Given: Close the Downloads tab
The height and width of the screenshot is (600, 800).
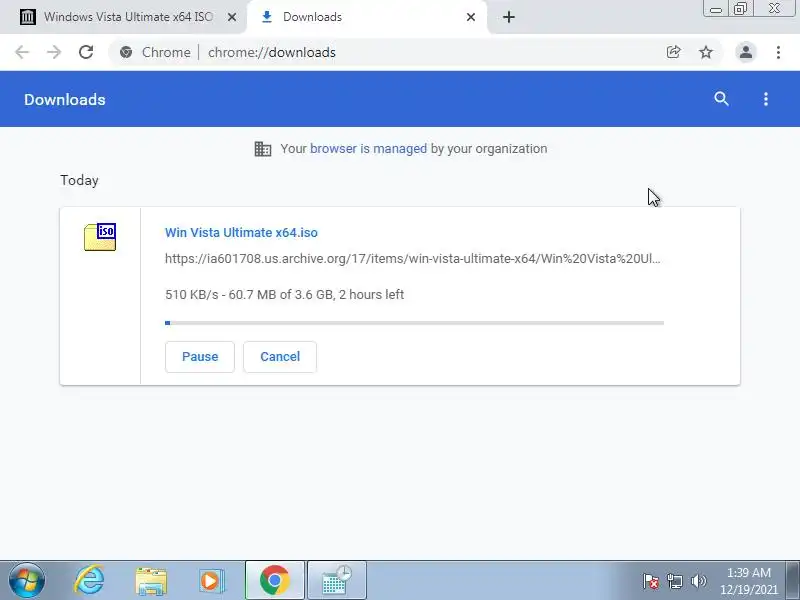Looking at the screenshot, I should point(471,17).
